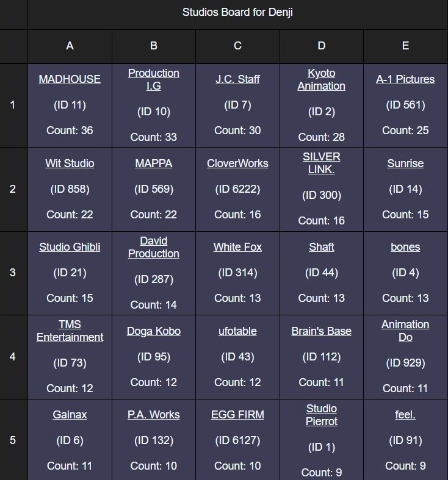Open the SILVER LINK. studio page
The image size is (448, 480).
321,163
